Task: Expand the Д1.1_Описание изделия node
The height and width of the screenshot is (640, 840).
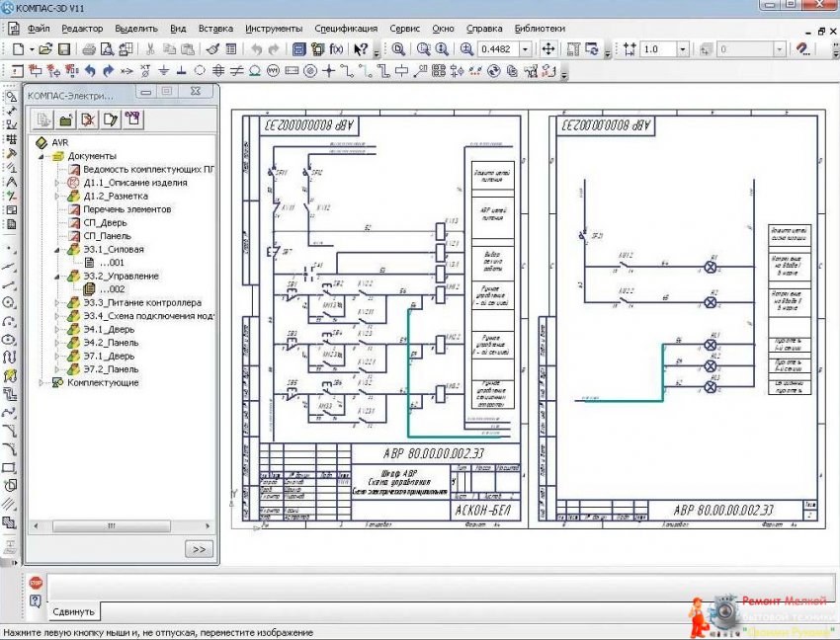Action: 56,183
